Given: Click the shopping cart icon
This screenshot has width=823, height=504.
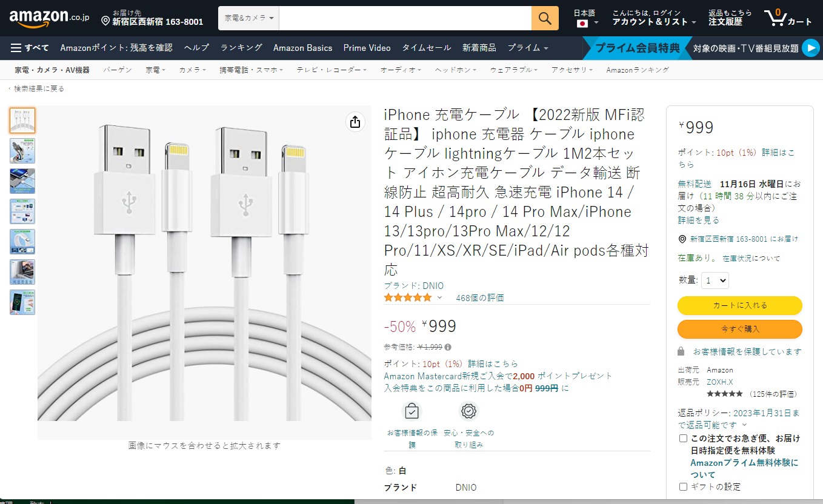Looking at the screenshot, I should (x=776, y=18).
